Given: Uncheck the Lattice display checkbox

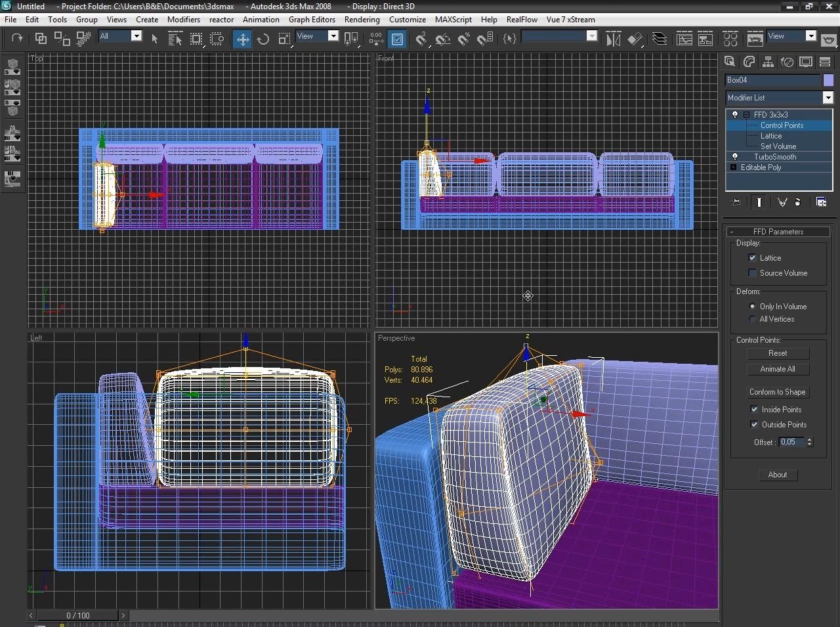Looking at the screenshot, I should point(752,258).
